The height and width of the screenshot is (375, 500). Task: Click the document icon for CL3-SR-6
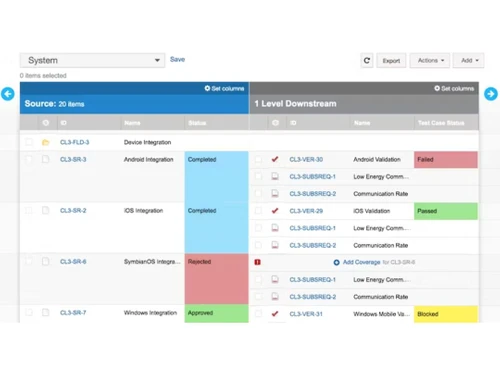46,261
